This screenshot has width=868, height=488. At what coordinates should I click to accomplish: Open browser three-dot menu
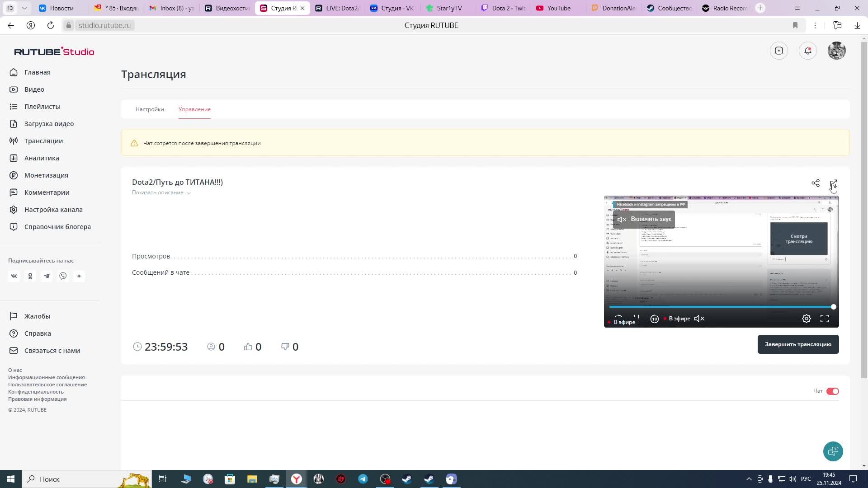pos(815,25)
